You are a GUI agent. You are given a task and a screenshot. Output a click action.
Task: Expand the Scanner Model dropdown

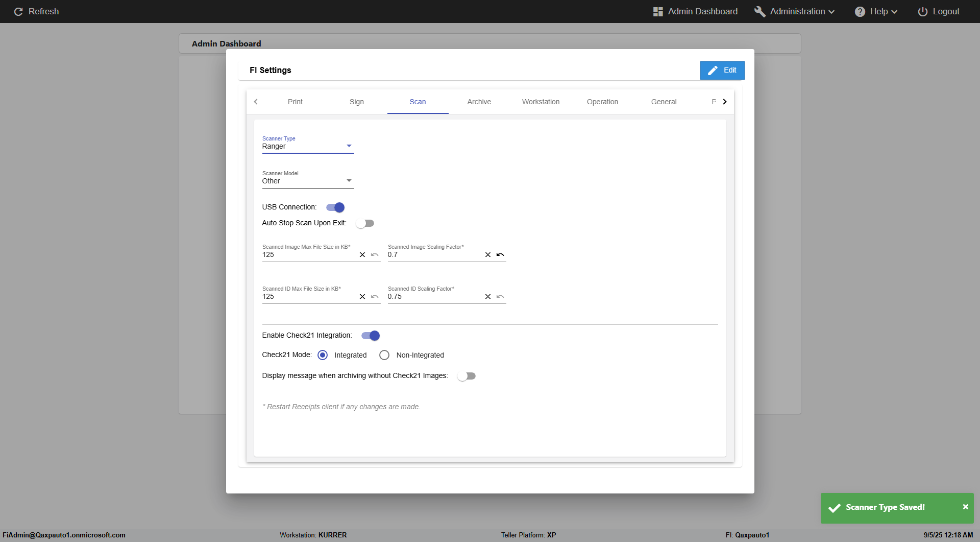[308, 181]
